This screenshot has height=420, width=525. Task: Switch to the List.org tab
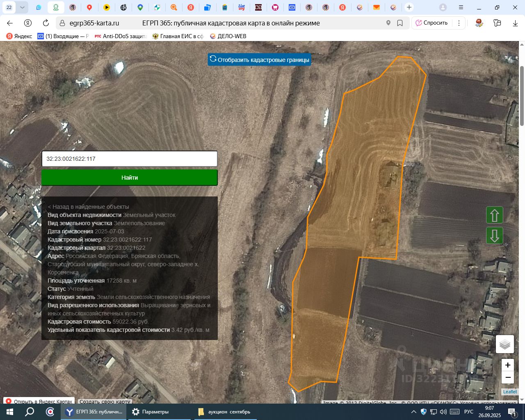[x=242, y=7]
